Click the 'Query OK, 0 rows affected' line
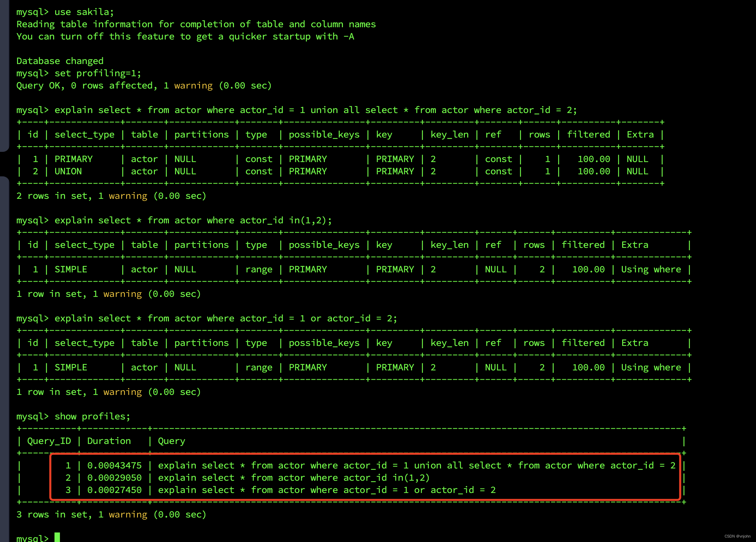Image resolution: width=756 pixels, height=542 pixels. pos(144,85)
